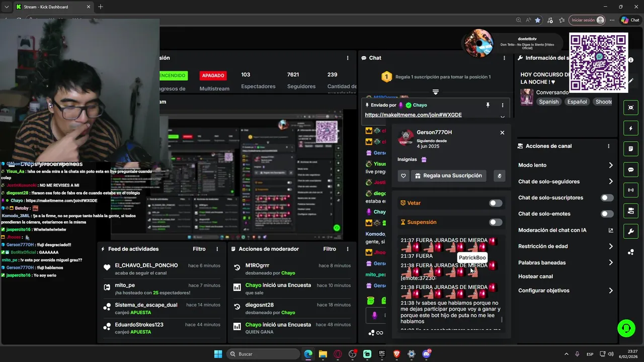Image resolution: width=644 pixels, height=362 pixels.
Task: Click the mute user icon beside Regala una Suscripción
Action: [499, 176]
